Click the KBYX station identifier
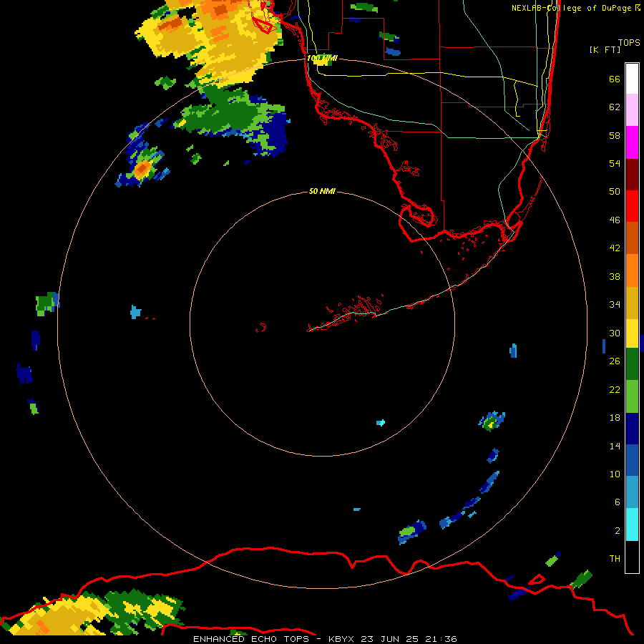The height and width of the screenshot is (644, 644). (342, 639)
